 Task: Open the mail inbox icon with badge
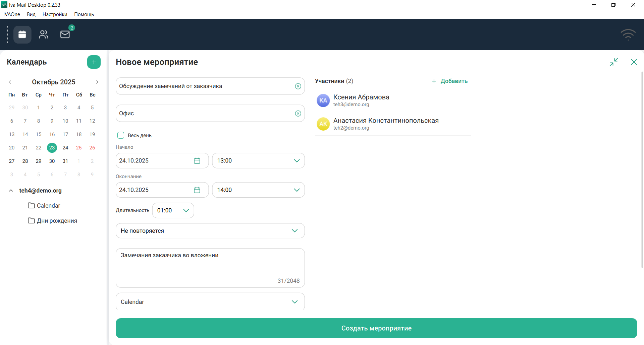pyautogui.click(x=65, y=34)
